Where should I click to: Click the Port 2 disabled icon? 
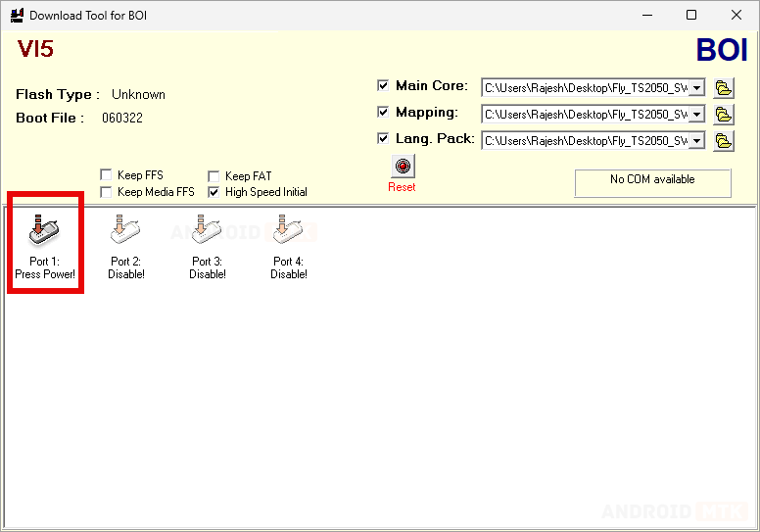[x=125, y=232]
